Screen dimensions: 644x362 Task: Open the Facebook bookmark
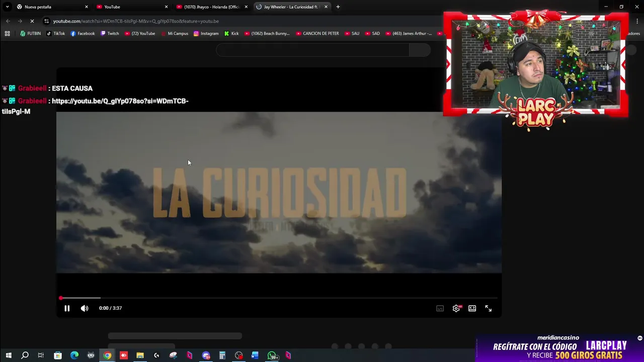[x=83, y=33]
